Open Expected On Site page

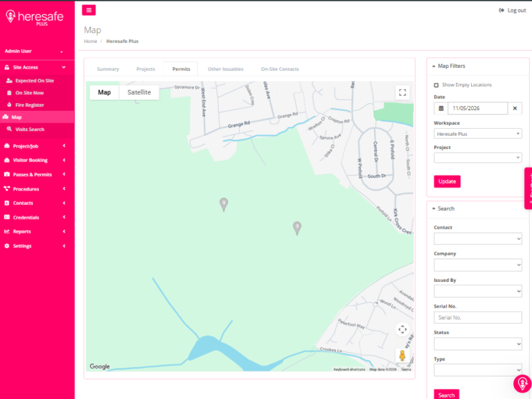[34, 81]
